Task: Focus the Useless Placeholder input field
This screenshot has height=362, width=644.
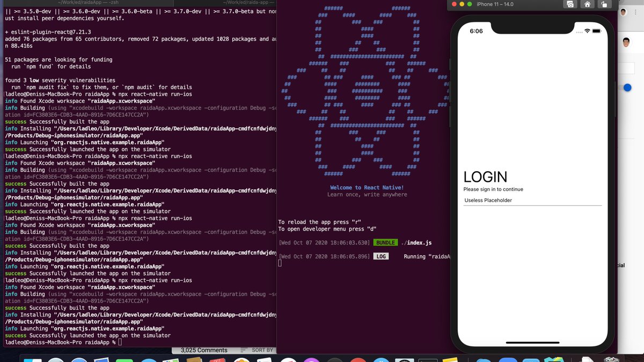Action: point(532,201)
